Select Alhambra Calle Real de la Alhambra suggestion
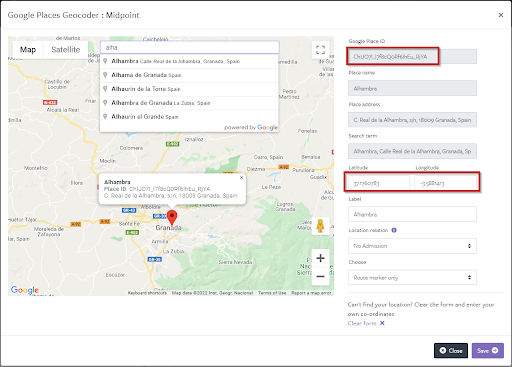Image resolution: width=512 pixels, height=367 pixels. click(x=189, y=61)
